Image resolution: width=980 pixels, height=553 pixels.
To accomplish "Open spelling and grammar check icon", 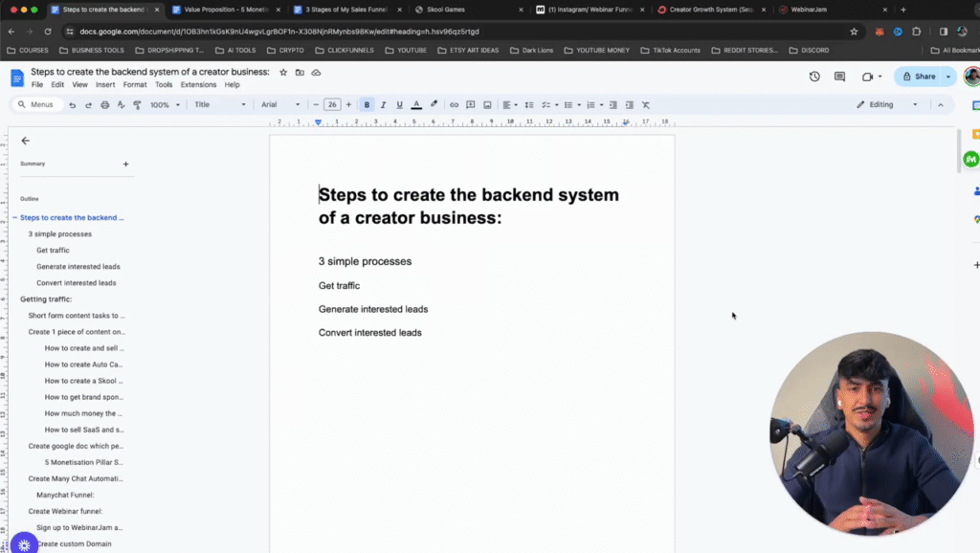I will [120, 104].
